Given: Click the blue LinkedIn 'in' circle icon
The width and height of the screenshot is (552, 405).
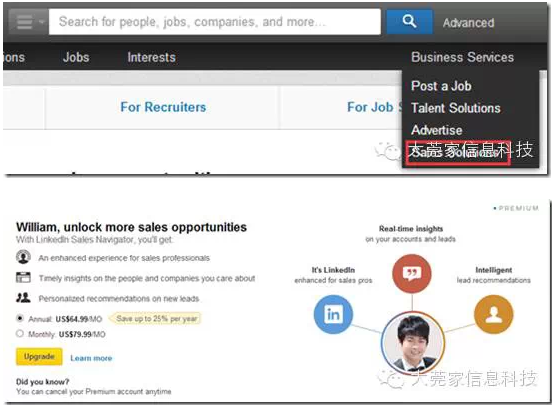Looking at the screenshot, I should tap(333, 314).
